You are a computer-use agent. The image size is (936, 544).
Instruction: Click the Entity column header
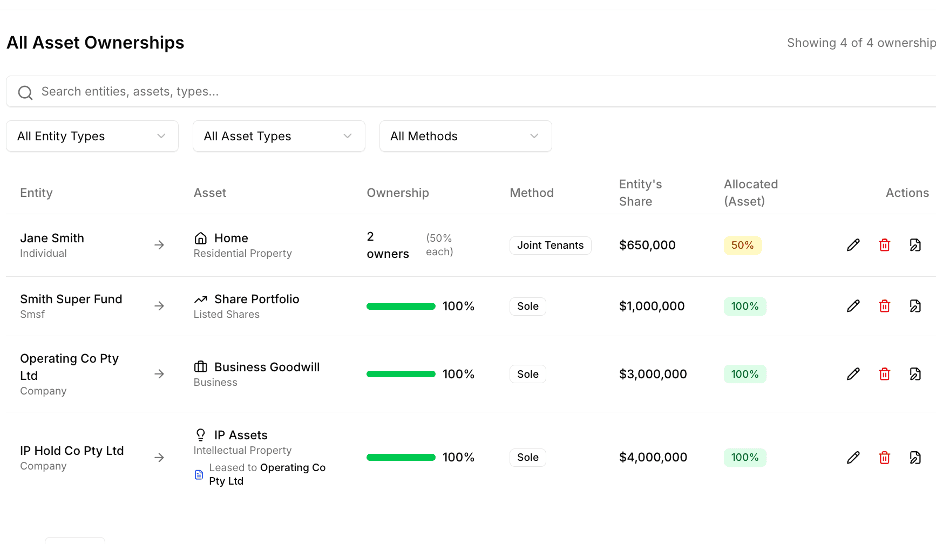coord(36,192)
